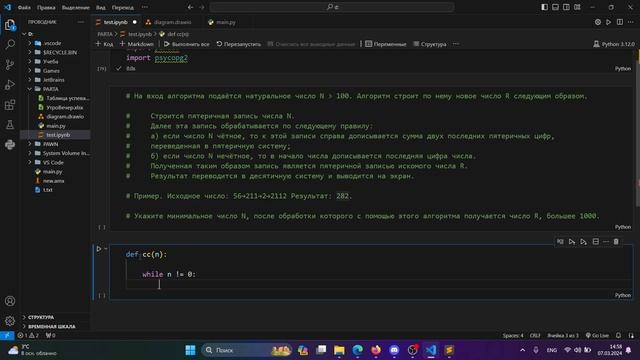Open more cell actions in cell toolbar
The height and width of the screenshot is (360, 640).
point(606,242)
